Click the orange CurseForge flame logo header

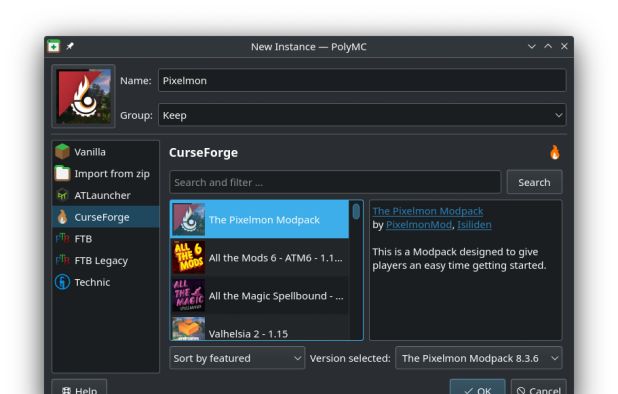click(x=555, y=152)
